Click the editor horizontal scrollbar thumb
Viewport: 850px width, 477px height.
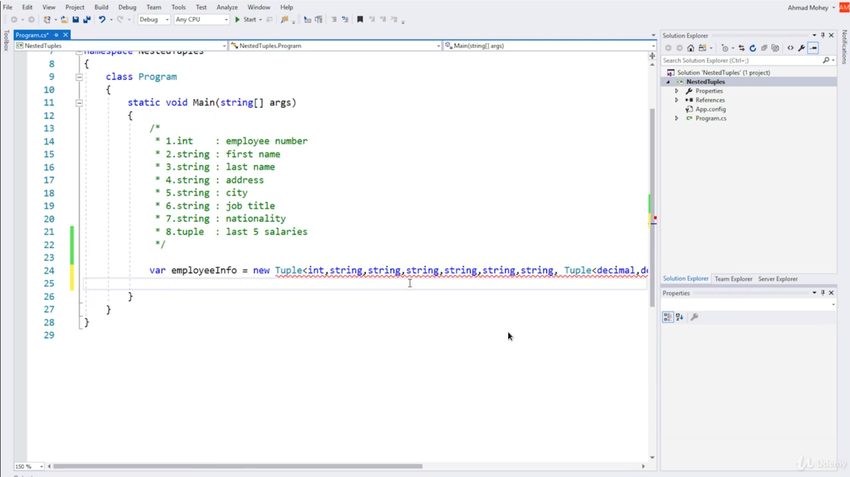[237, 466]
